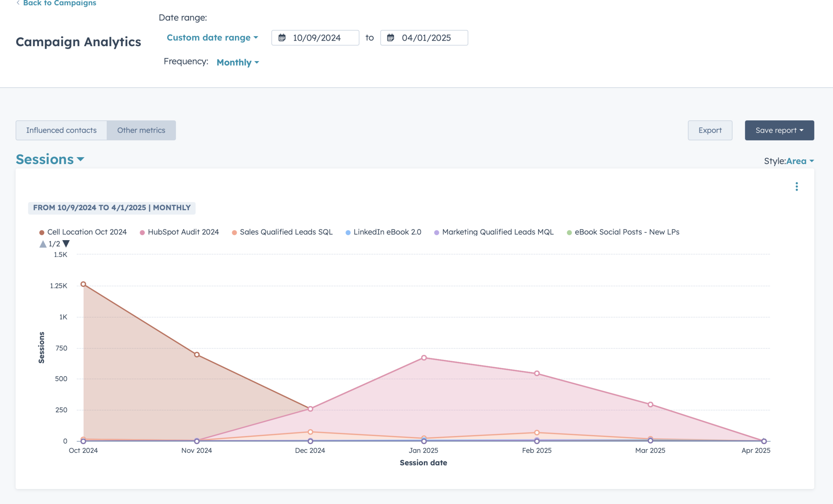833x504 pixels.
Task: Click Cell Location Oct 2024 point at Oct 2024
Action: 83,284
